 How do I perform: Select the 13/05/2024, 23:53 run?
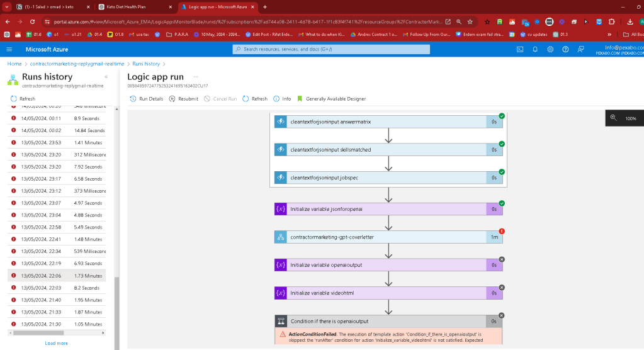(x=57, y=142)
